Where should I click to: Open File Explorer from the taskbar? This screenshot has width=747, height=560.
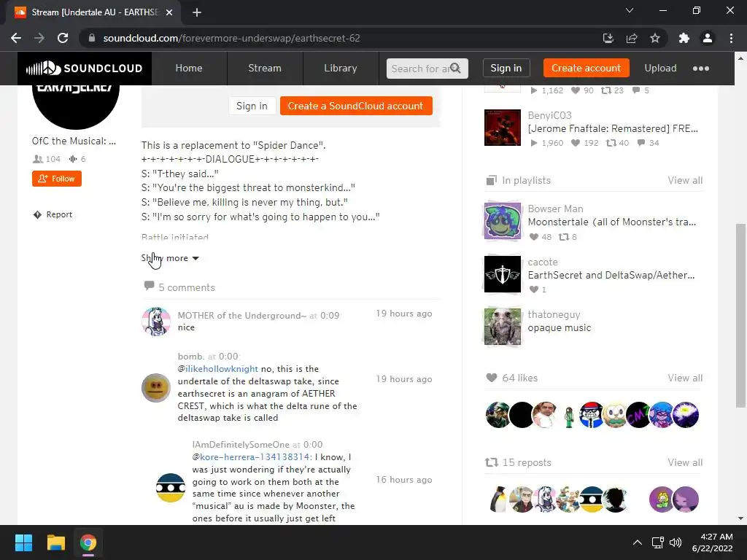click(x=55, y=542)
